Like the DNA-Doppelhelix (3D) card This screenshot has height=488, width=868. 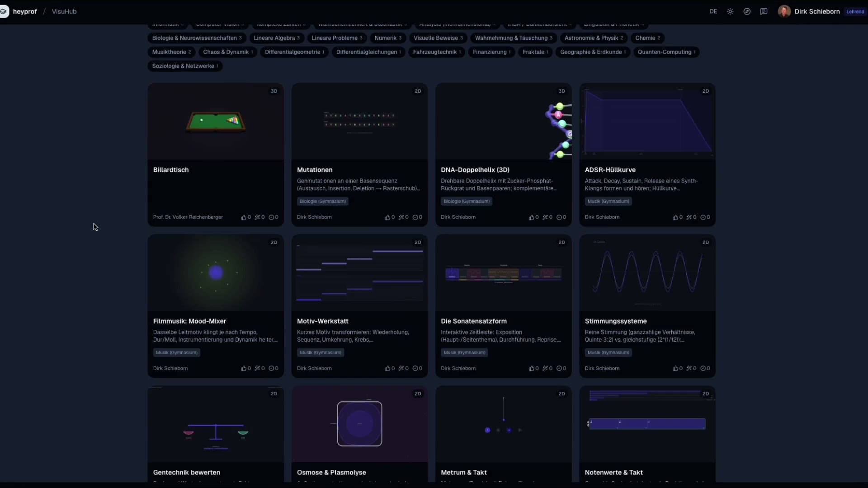click(532, 217)
